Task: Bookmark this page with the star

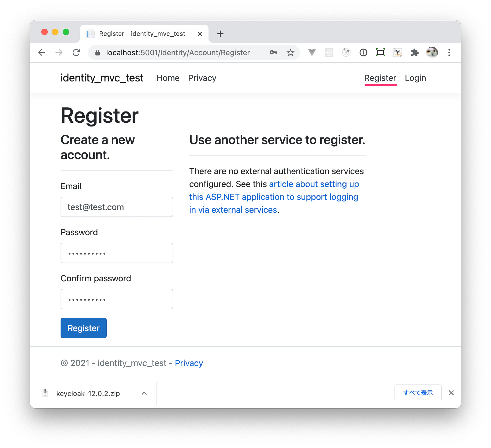Action: (291, 53)
